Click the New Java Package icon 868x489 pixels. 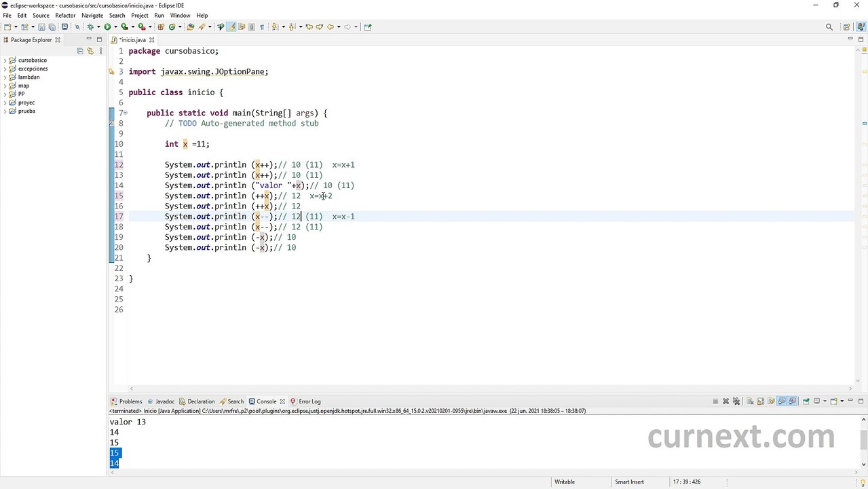pyautogui.click(x=161, y=27)
